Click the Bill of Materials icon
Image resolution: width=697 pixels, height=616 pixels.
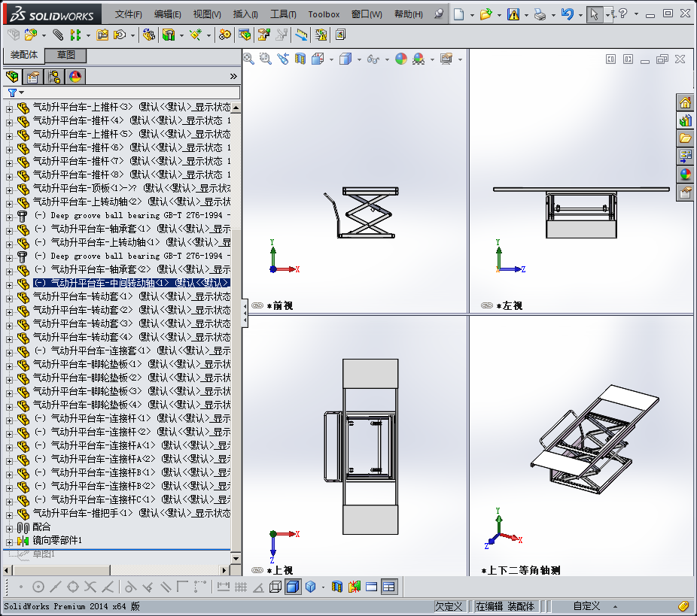(245, 35)
